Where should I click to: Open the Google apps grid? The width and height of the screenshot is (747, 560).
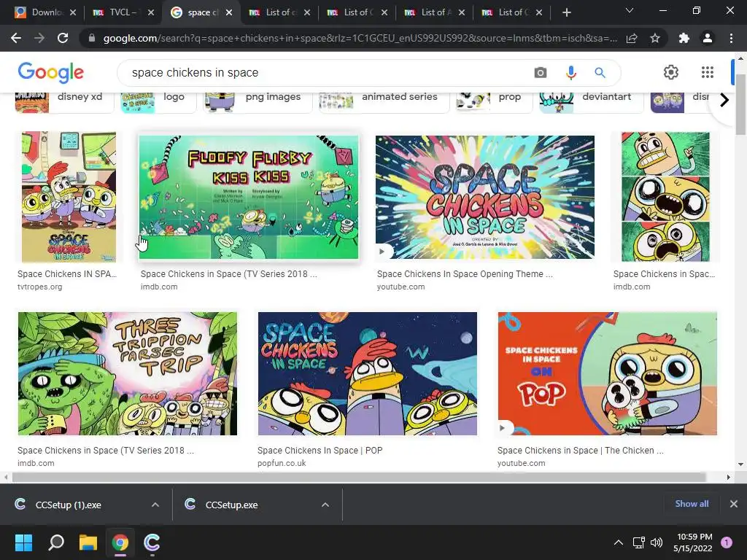point(708,72)
